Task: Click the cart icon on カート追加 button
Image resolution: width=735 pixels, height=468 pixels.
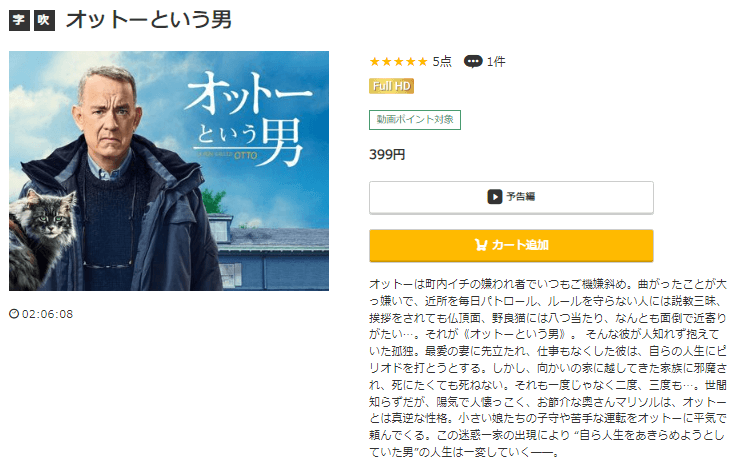Action: pyautogui.click(x=481, y=245)
